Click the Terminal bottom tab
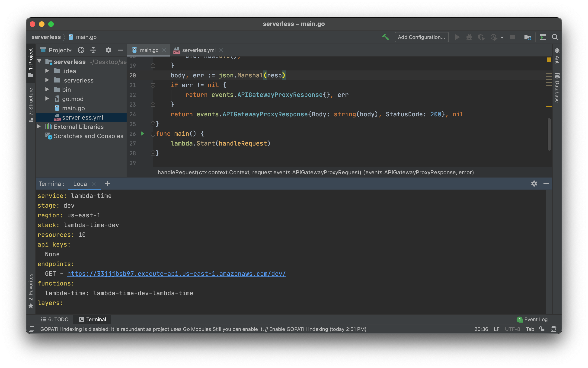Image resolution: width=588 pixels, height=368 pixels. (93, 319)
